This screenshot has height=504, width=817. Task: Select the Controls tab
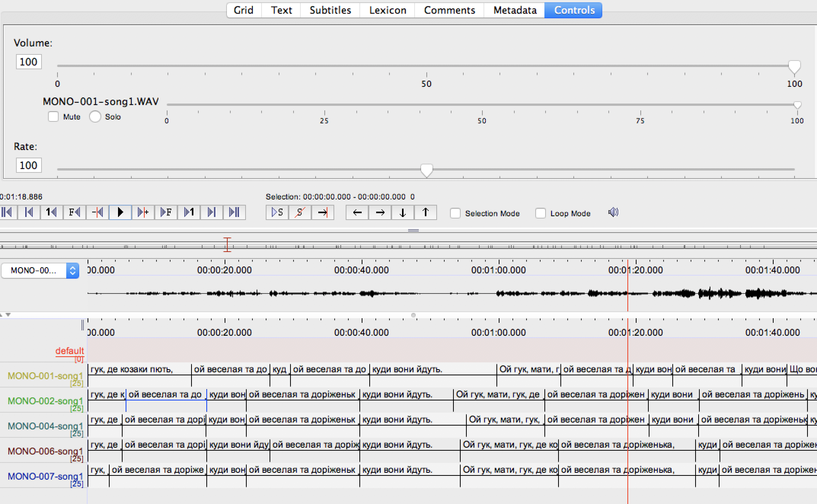[574, 10]
